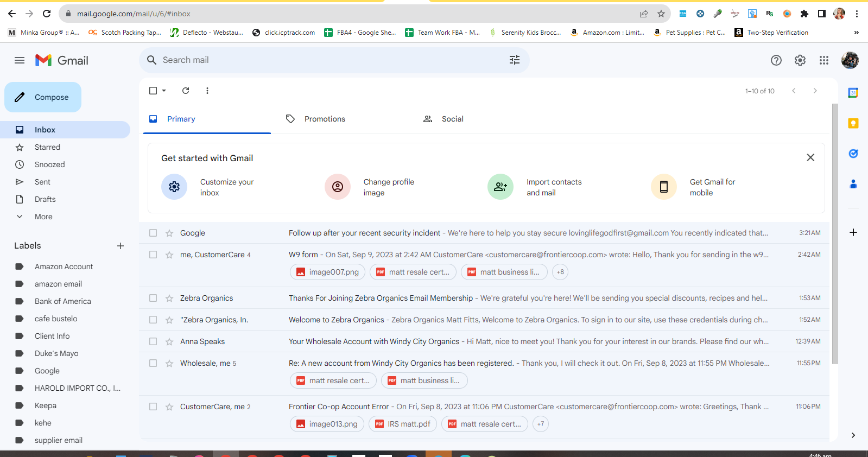Click the browser address bar URL
The image size is (868, 457).
pyautogui.click(x=134, y=14)
